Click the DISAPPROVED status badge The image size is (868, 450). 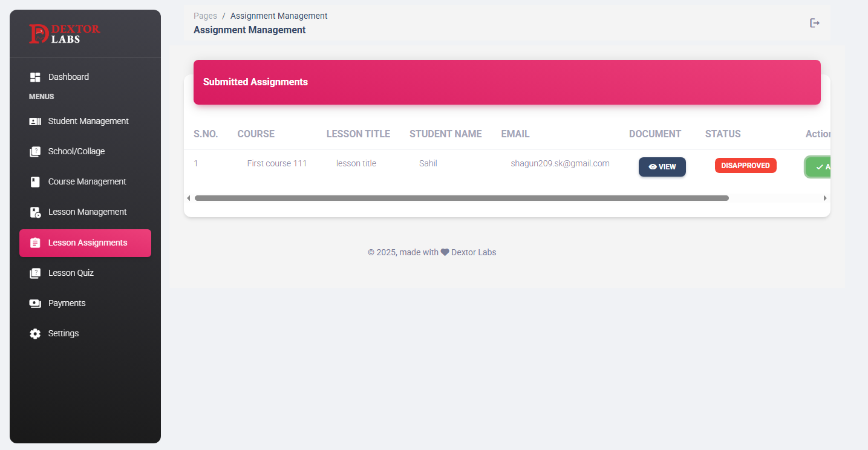coord(745,166)
